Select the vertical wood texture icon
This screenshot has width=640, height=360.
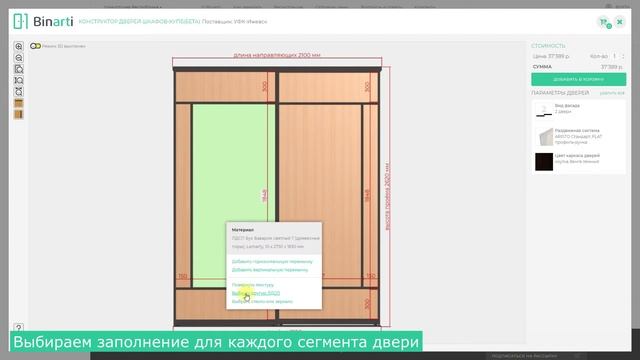point(18,114)
